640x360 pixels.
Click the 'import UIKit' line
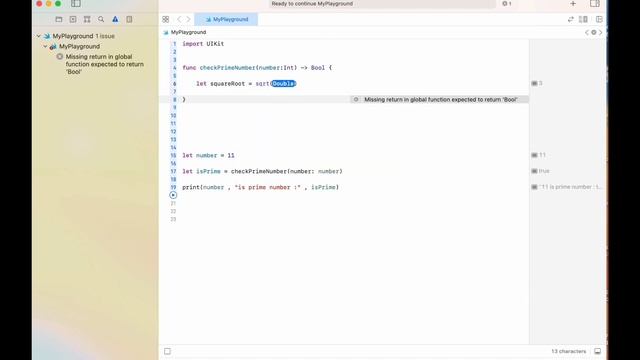[x=203, y=44]
